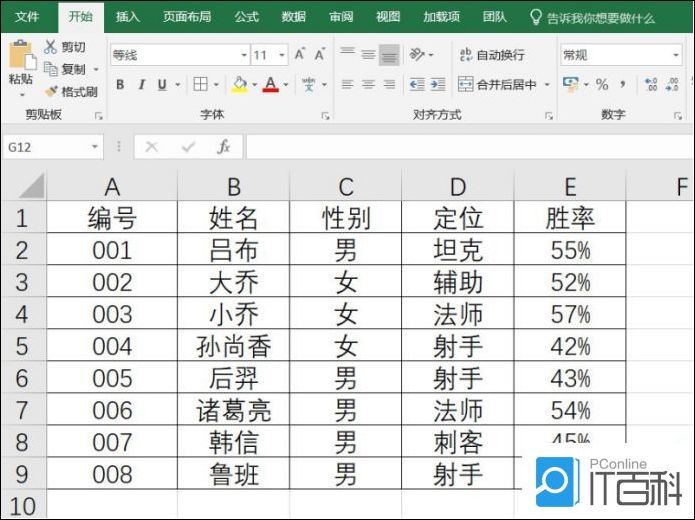Viewport: 695px width, 520px height.
Task: Click cell containing 诸葛亮
Action: tap(234, 410)
